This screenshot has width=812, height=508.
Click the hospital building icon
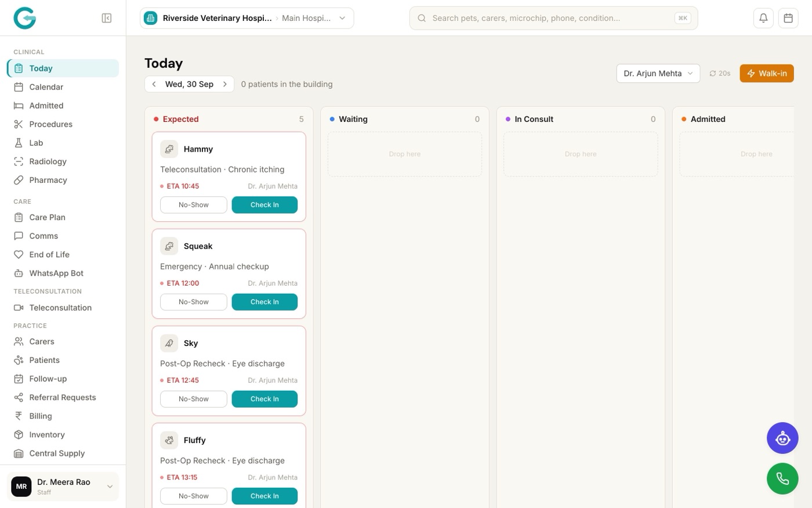coord(151,18)
